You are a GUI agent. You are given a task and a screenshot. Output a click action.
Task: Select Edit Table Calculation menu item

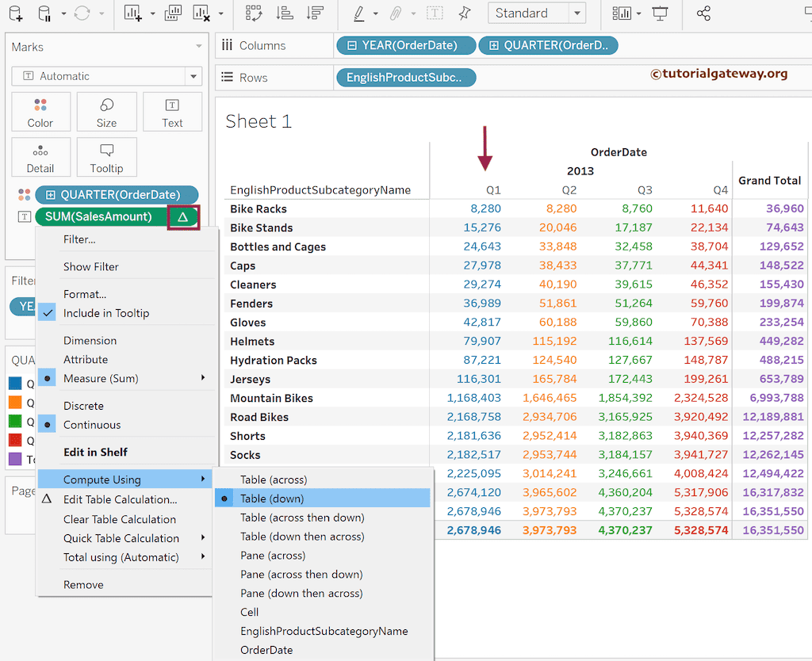click(120, 499)
